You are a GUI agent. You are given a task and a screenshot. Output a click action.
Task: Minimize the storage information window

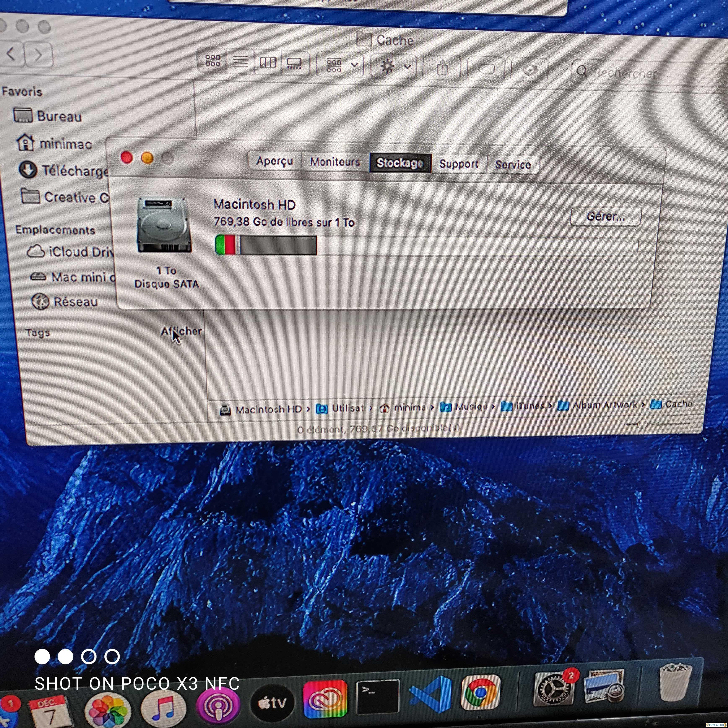point(147,158)
